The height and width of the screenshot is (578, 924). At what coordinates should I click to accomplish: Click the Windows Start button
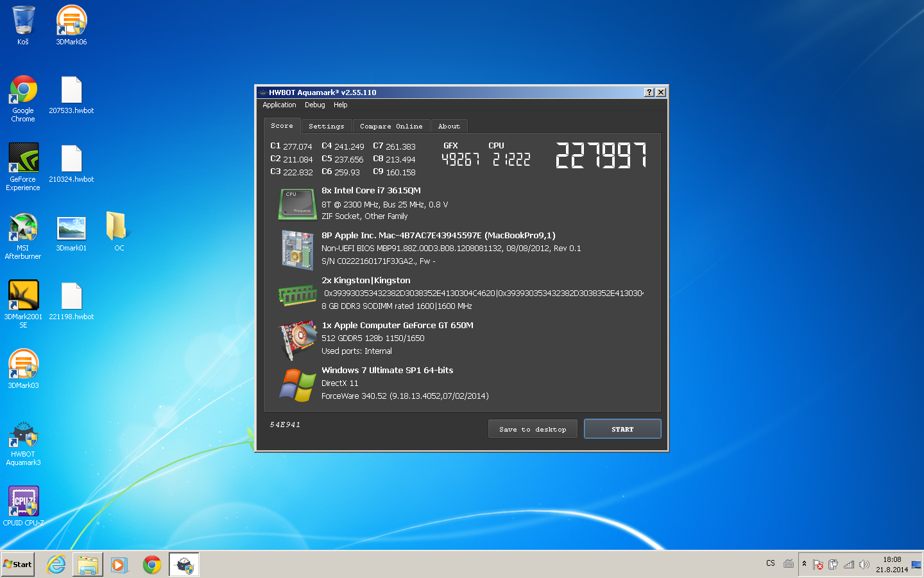coord(18,565)
